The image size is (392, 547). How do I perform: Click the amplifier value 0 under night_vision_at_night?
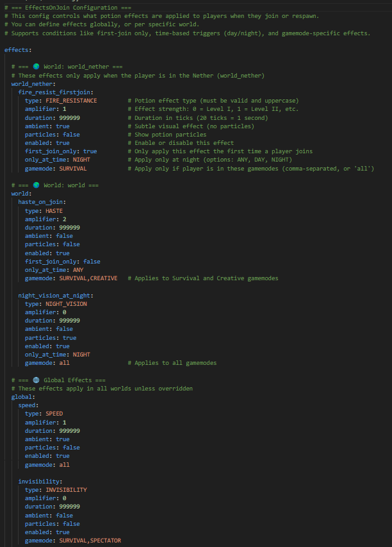click(65, 312)
